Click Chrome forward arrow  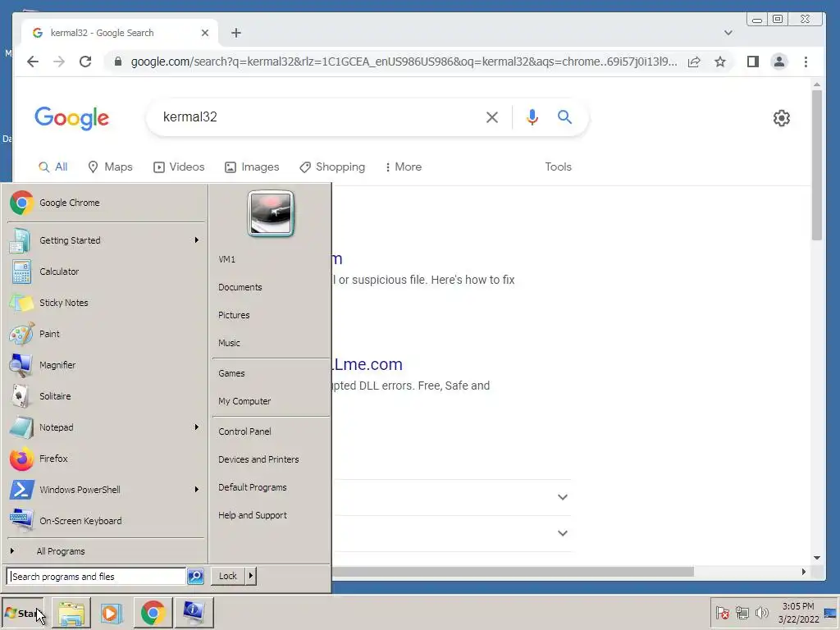[x=59, y=62]
